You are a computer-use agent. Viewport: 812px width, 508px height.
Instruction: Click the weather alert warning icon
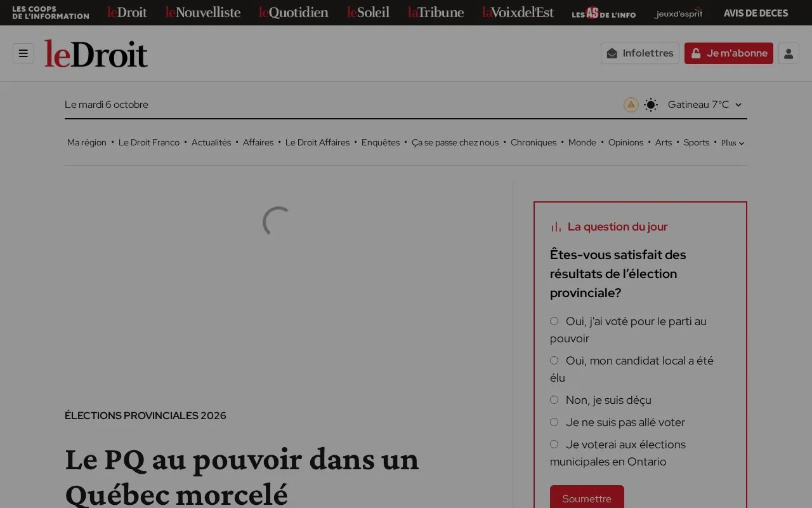pos(631,105)
